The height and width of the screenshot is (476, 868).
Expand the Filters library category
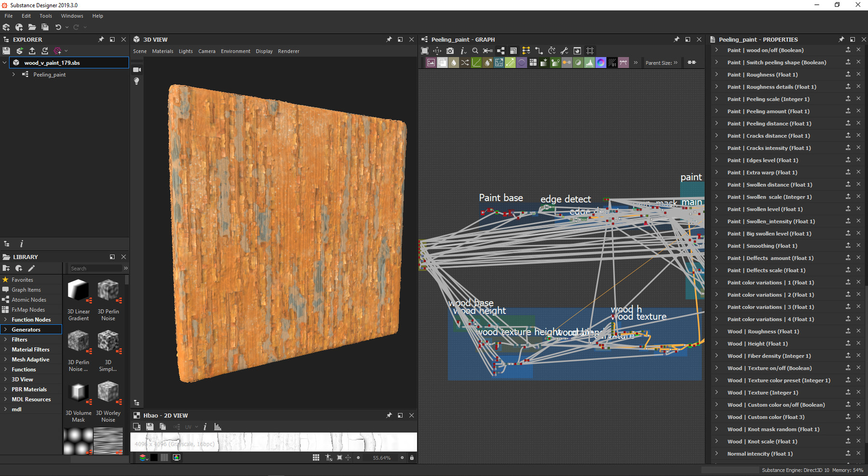pos(5,340)
